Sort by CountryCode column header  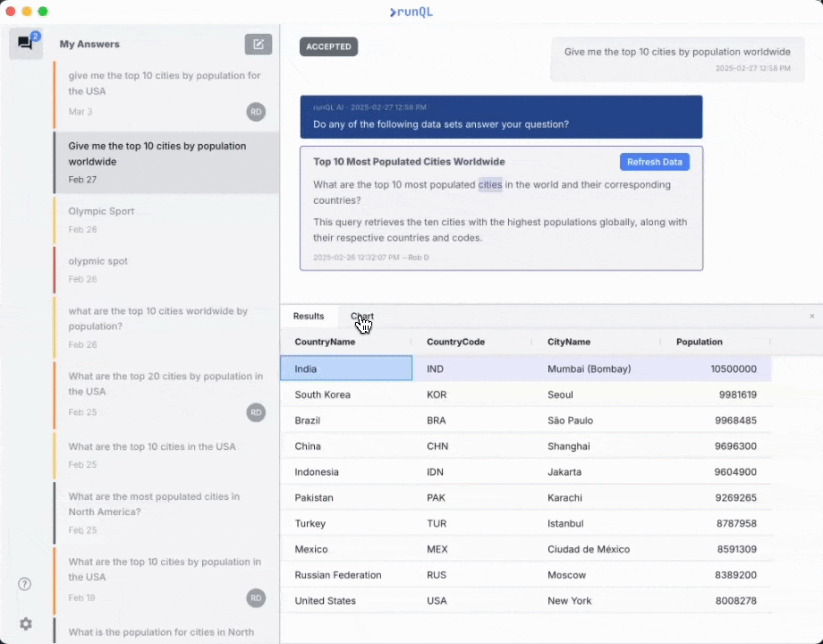(455, 342)
